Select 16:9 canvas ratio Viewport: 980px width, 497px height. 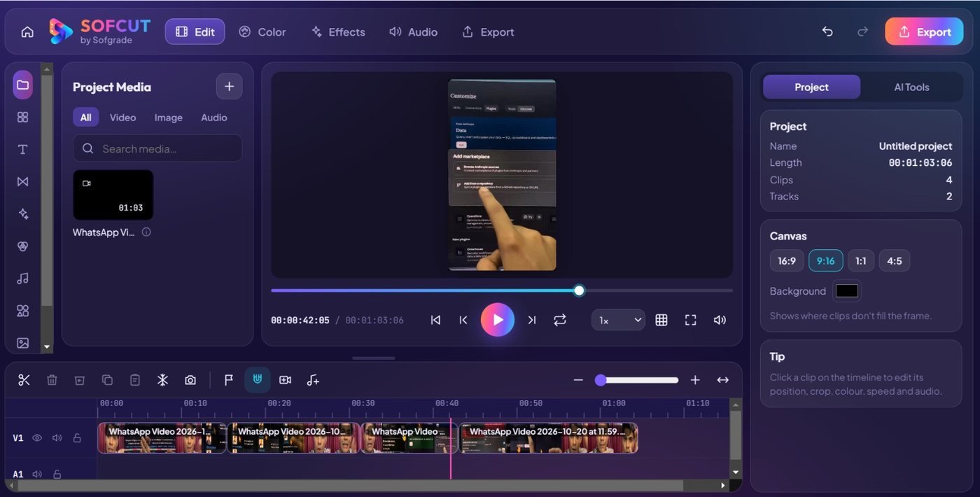point(787,260)
